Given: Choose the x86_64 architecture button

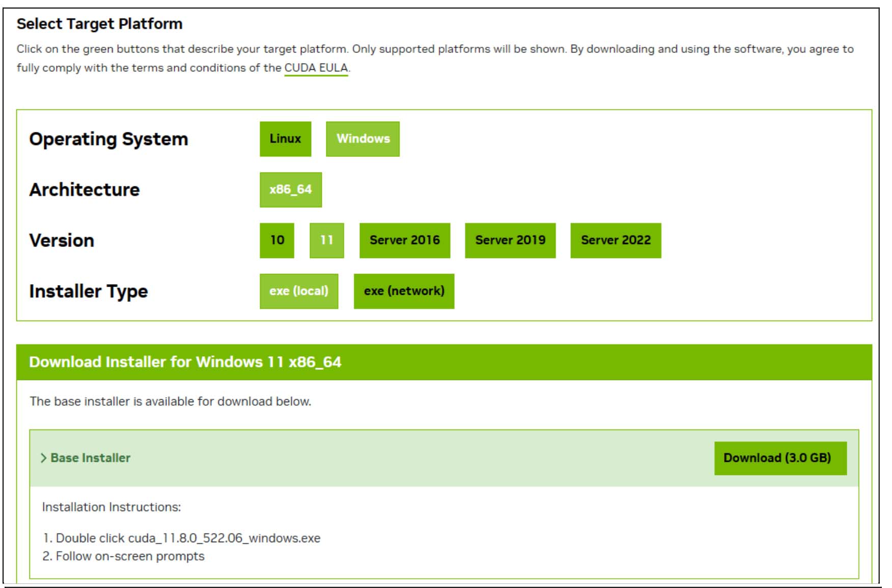Looking at the screenshot, I should pyautogui.click(x=290, y=189).
